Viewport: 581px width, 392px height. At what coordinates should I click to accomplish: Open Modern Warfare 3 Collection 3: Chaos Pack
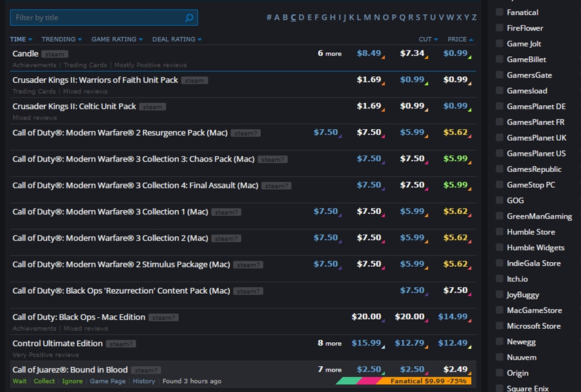point(134,159)
